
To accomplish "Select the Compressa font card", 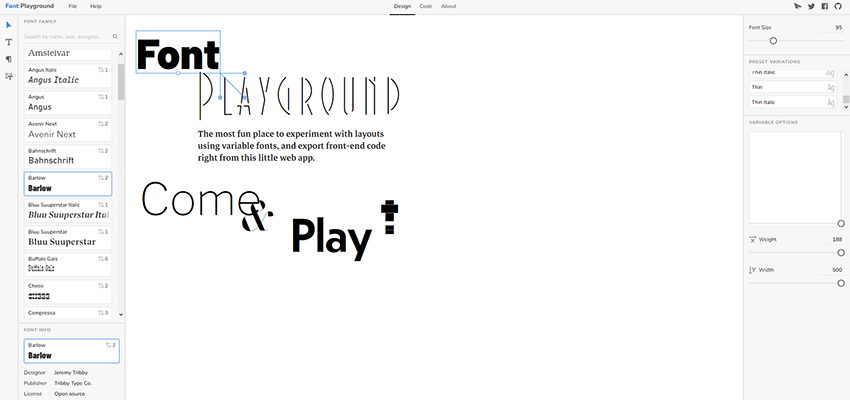I will click(x=68, y=313).
